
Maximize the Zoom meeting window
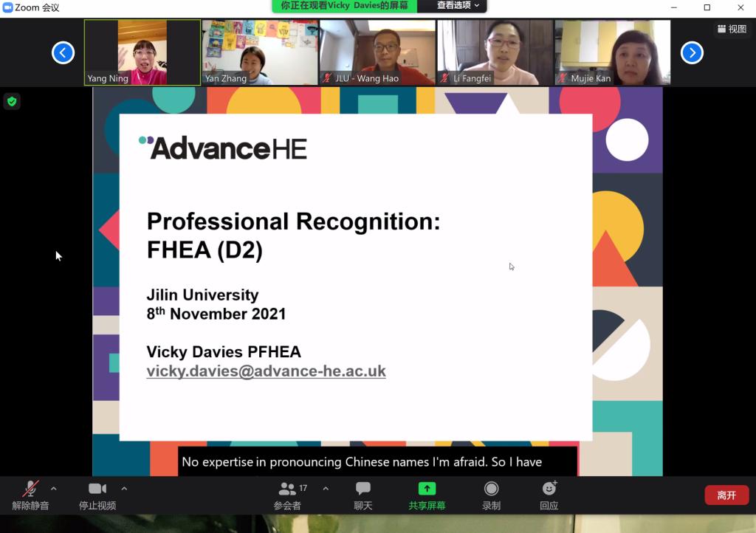[x=707, y=7]
